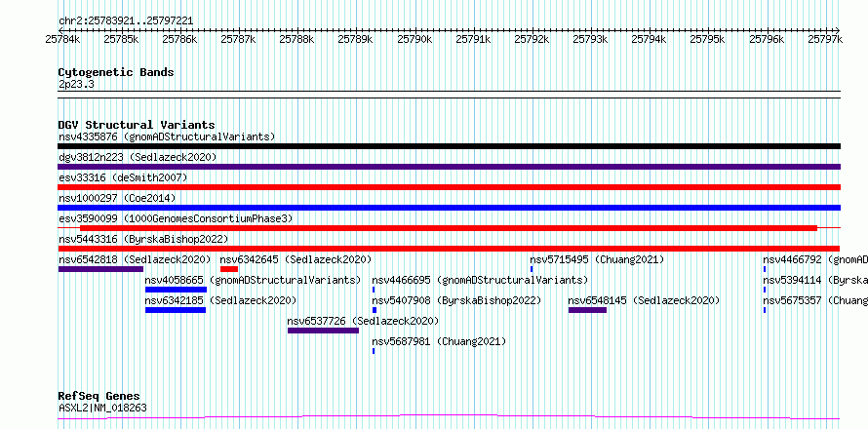
Task: Open the nsv6537726 purple variant bar
Action: pos(323,331)
